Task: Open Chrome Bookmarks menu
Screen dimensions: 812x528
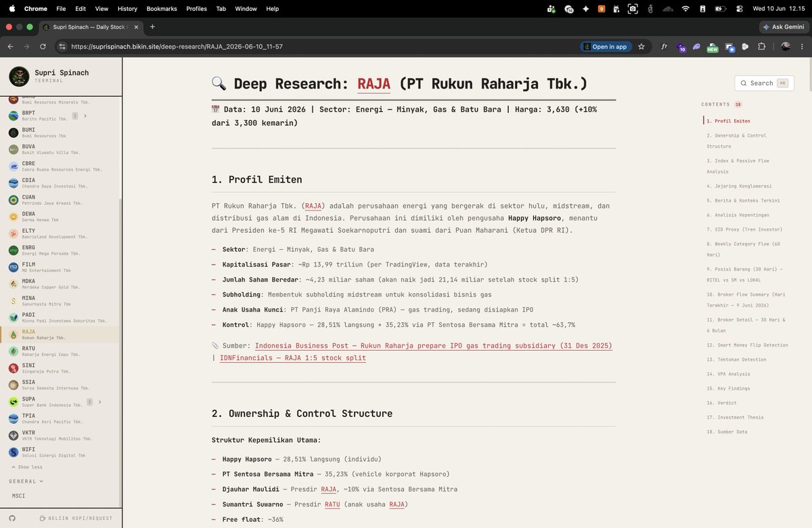Action: (161, 9)
